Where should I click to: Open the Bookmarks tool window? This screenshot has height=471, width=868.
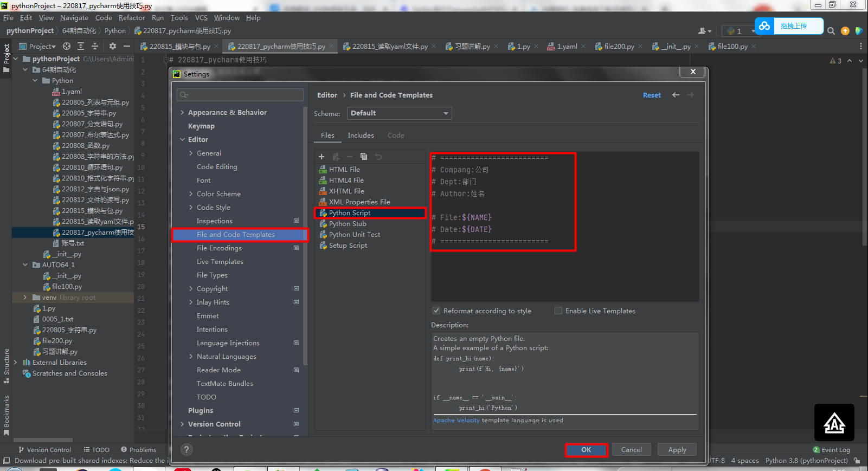pos(7,415)
